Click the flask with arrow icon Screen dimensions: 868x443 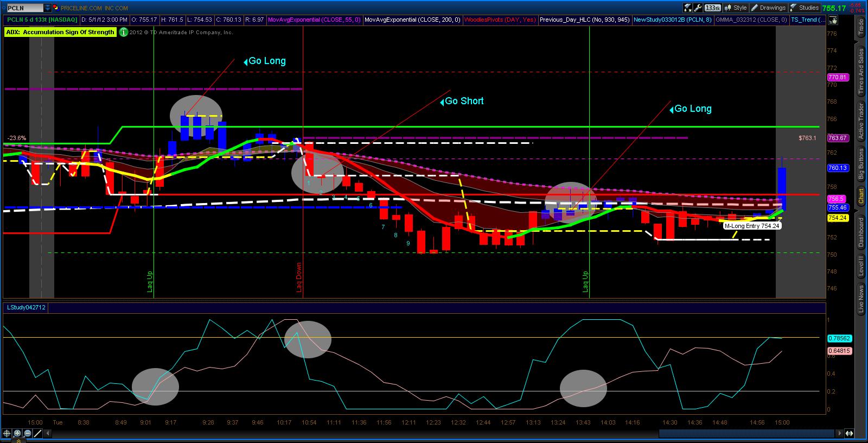click(688, 8)
